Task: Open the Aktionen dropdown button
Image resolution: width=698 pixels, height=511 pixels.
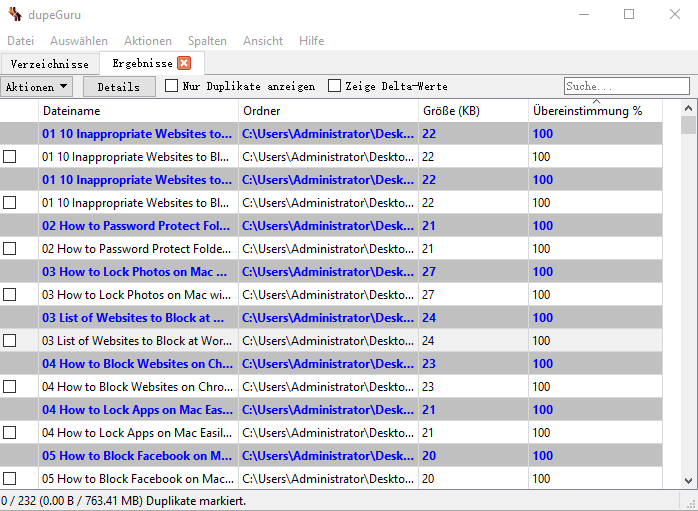Action: click(x=36, y=87)
